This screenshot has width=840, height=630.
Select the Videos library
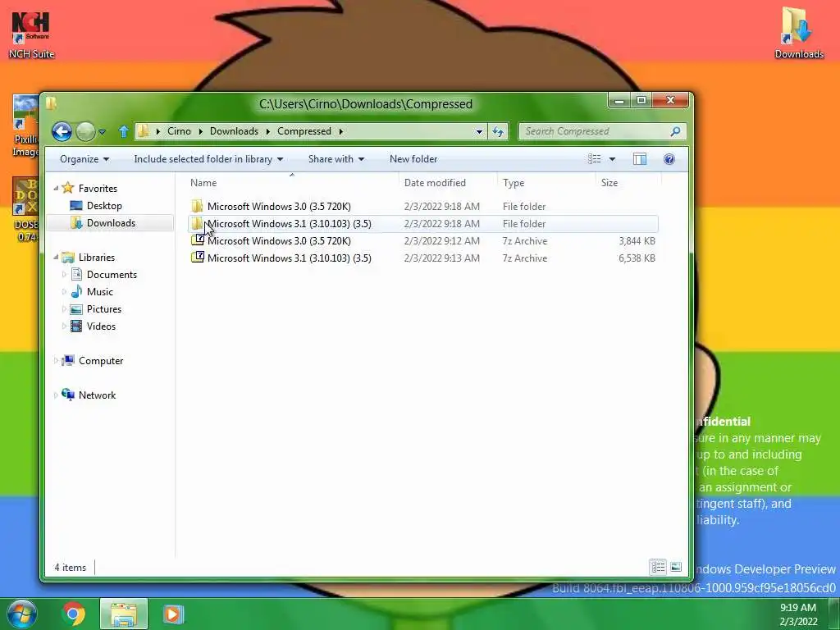(x=101, y=326)
